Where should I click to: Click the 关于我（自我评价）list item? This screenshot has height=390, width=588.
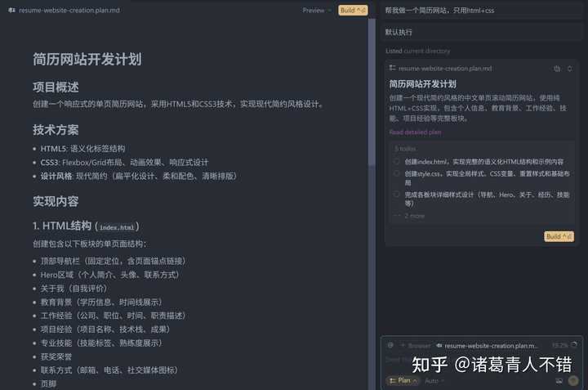coord(73,289)
